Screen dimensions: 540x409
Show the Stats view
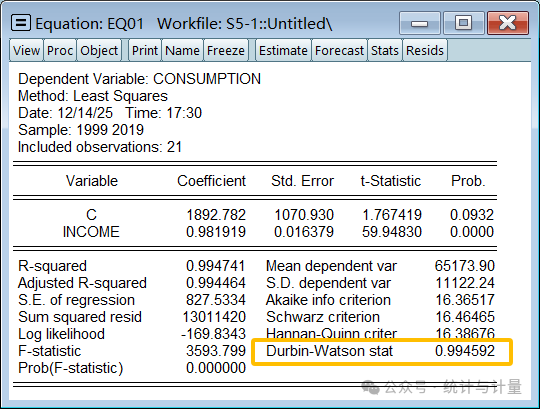[x=385, y=51]
